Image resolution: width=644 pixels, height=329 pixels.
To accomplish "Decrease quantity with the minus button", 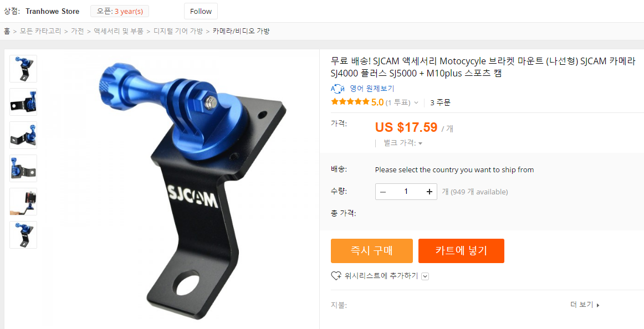I will point(383,192).
